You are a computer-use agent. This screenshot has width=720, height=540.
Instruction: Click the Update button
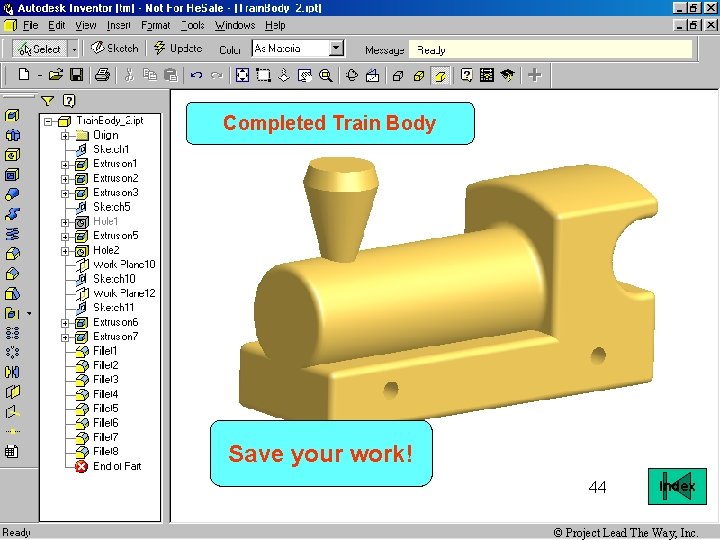point(178,48)
